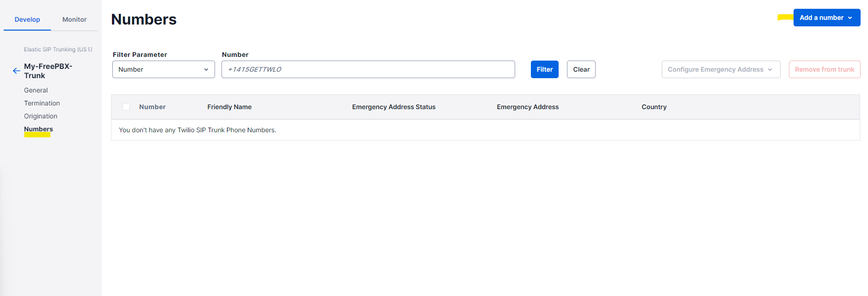Image resolution: width=868 pixels, height=296 pixels.
Task: Click the Remove from trunk button
Action: [824, 69]
